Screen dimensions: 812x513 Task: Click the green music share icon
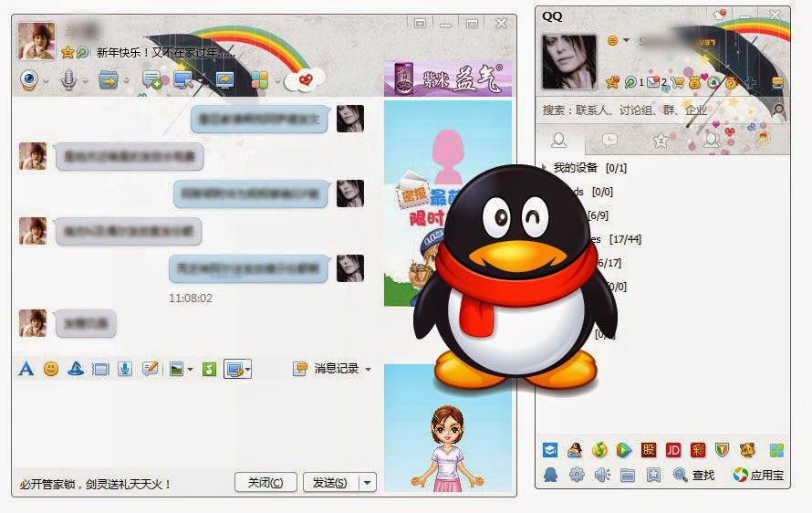(x=209, y=369)
